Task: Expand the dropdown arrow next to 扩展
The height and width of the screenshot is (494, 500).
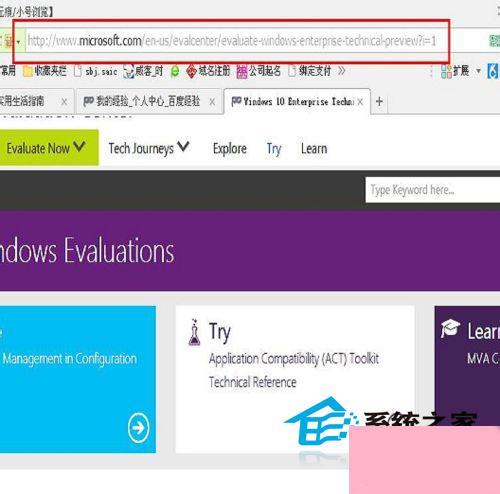Action: pos(478,71)
